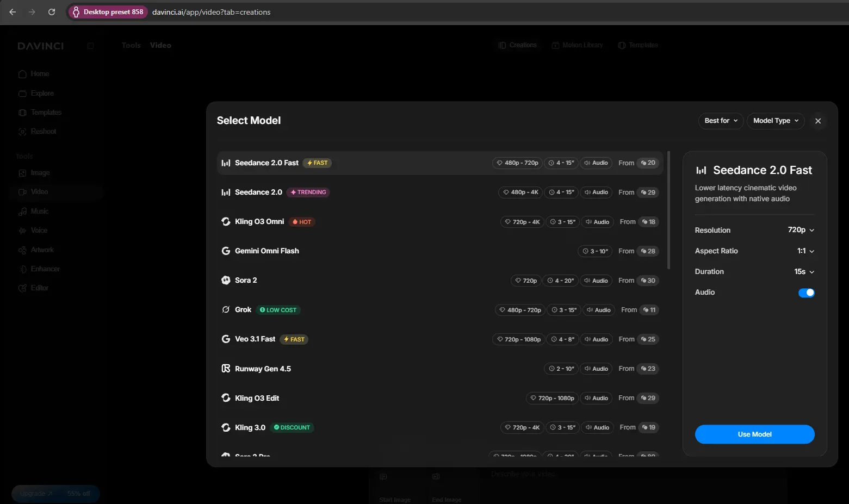Click the FAST badge on Seedance 2.0 Fast
Viewport: 849px width, 504px height.
click(317, 163)
